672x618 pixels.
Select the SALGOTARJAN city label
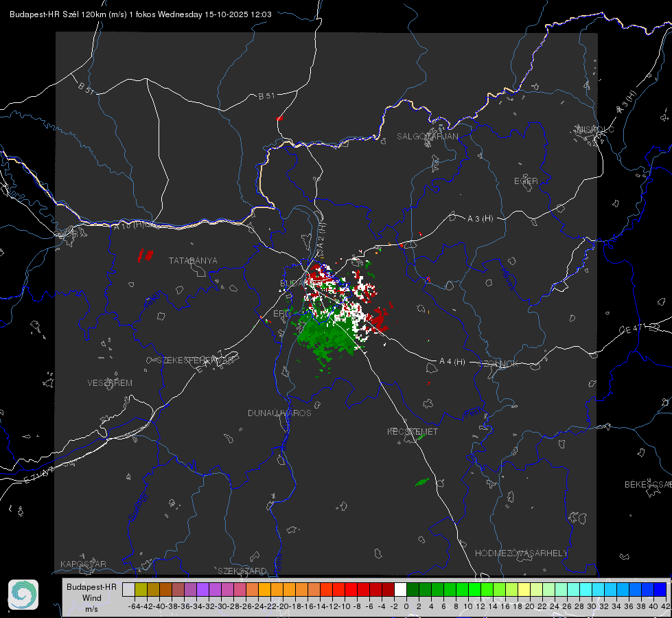pyautogui.click(x=427, y=137)
